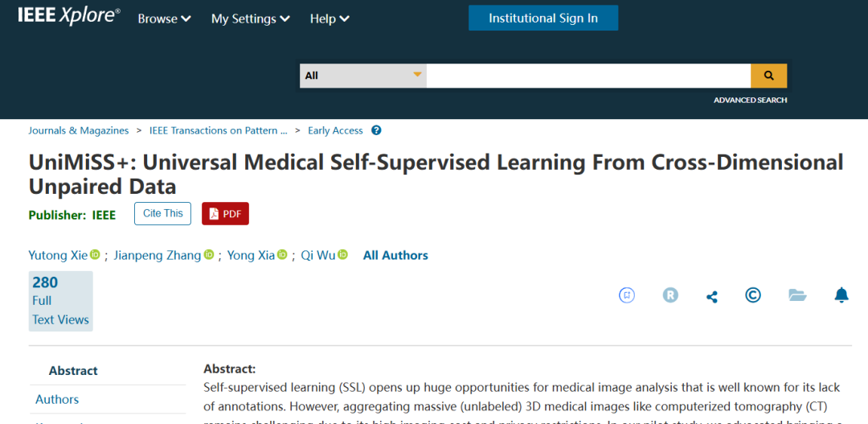Open the folder icon for project saving
Viewport: 868px width, 424px height.
[x=797, y=295]
